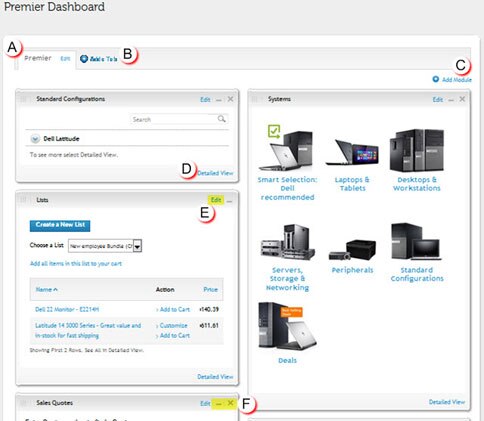This screenshot has height=421, width=484.
Task: Open Detailed View for Systems
Action: pyautogui.click(x=447, y=402)
